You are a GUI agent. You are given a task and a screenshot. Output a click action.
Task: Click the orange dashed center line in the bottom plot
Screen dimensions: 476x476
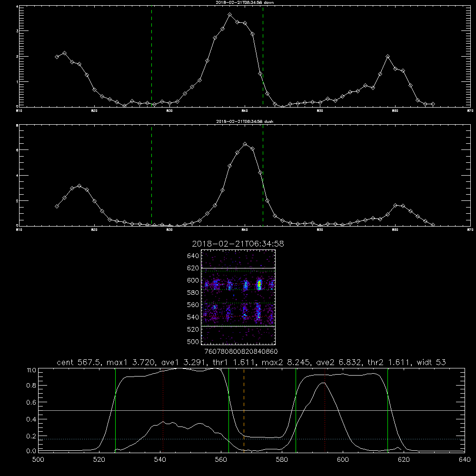click(244, 410)
